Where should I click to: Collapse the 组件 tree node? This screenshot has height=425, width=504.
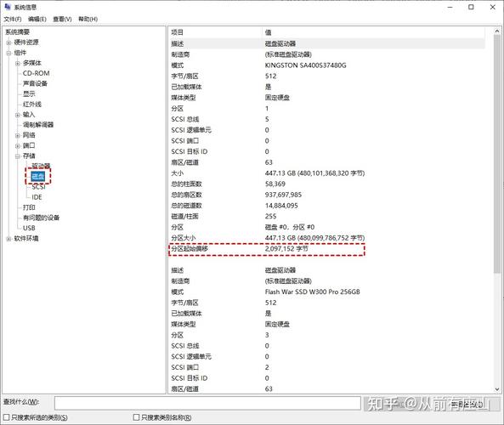pos(9,53)
